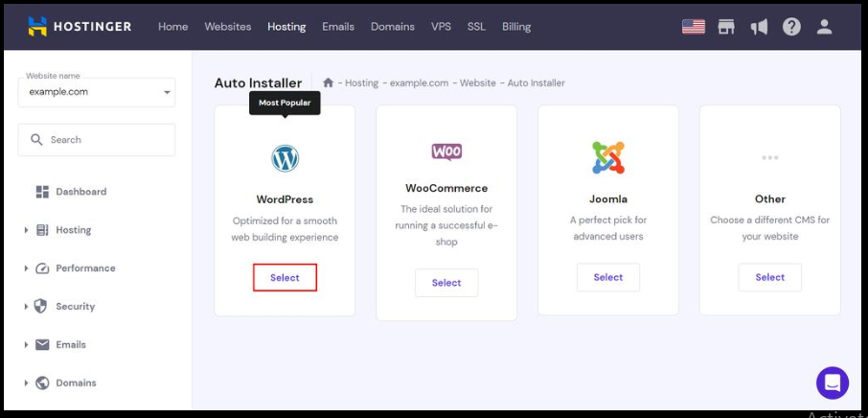Click the home icon in the breadcrumb
The image size is (868, 418).
pyautogui.click(x=329, y=82)
